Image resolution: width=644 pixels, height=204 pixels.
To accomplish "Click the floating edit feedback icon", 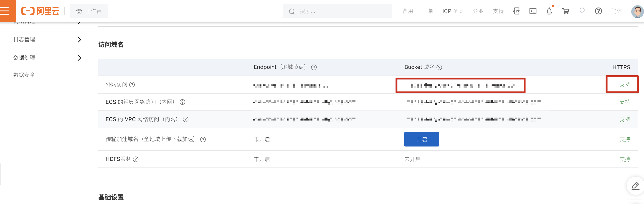I will (635, 186).
